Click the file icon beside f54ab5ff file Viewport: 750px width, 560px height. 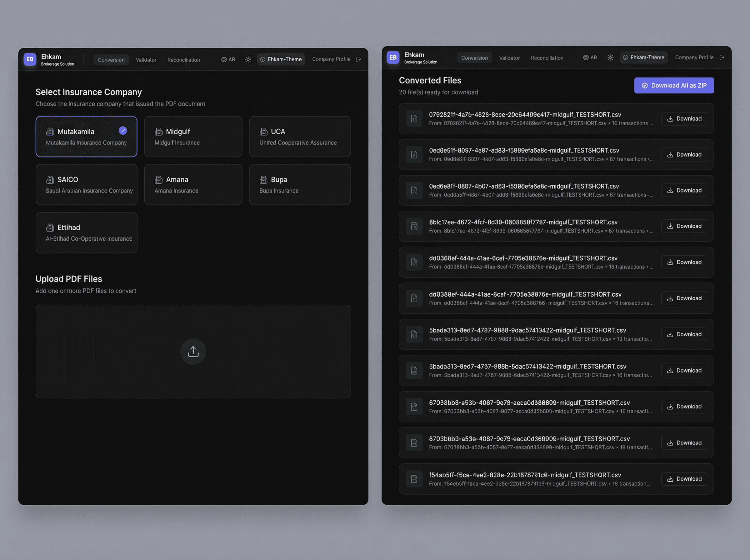pos(414,479)
